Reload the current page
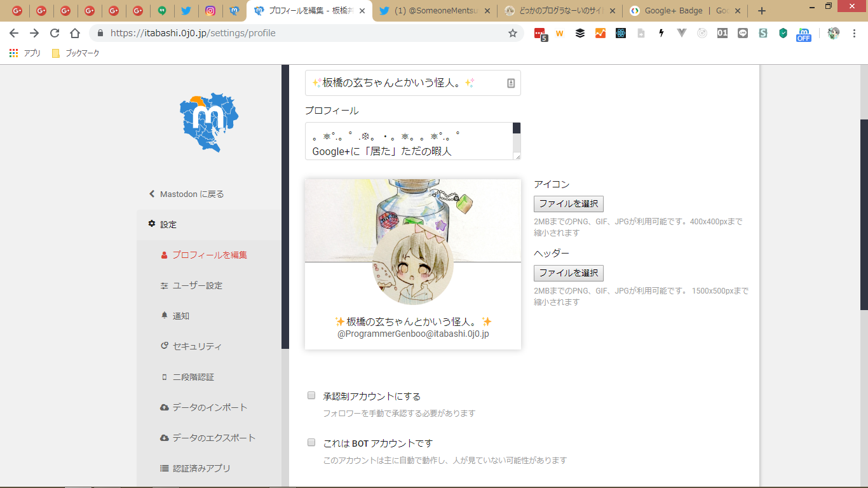868x488 pixels. point(55,33)
